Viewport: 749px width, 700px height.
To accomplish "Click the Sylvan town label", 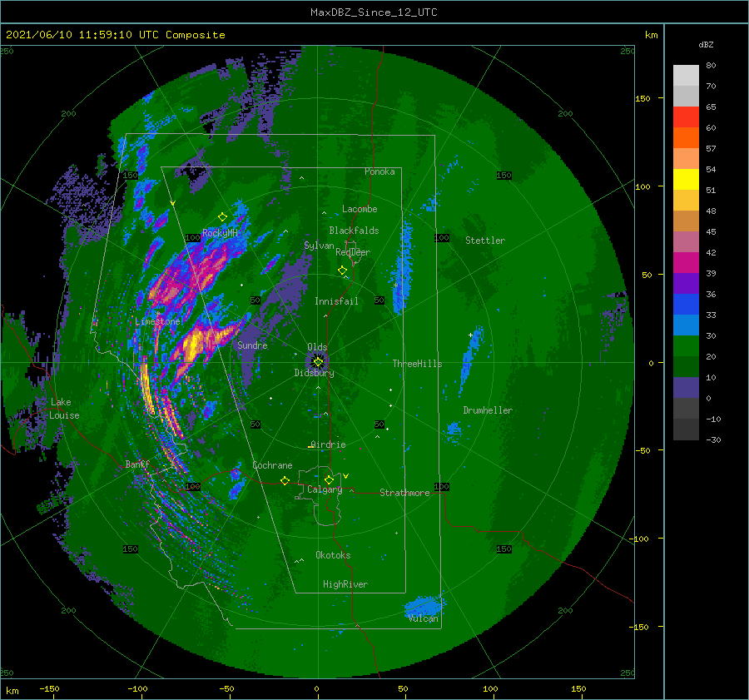I will tap(319, 246).
